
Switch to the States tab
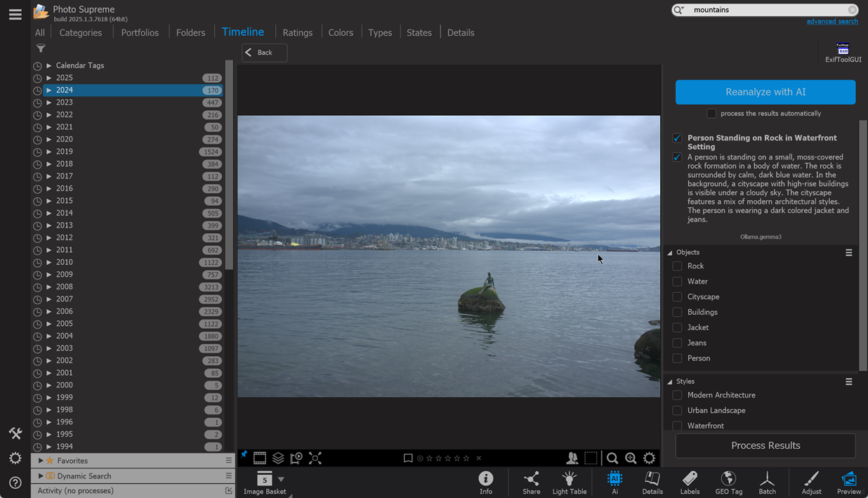419,32
